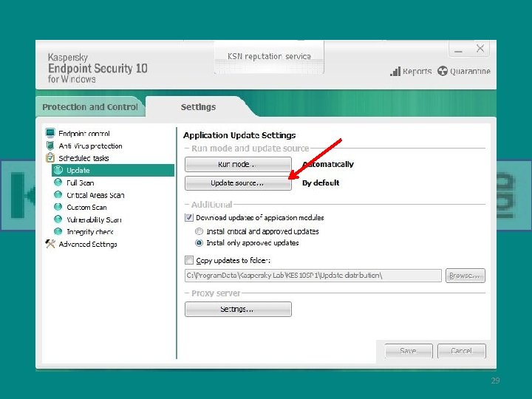Select Vulnerability Scan task
This screenshot has width=532, height=399.
(x=94, y=220)
